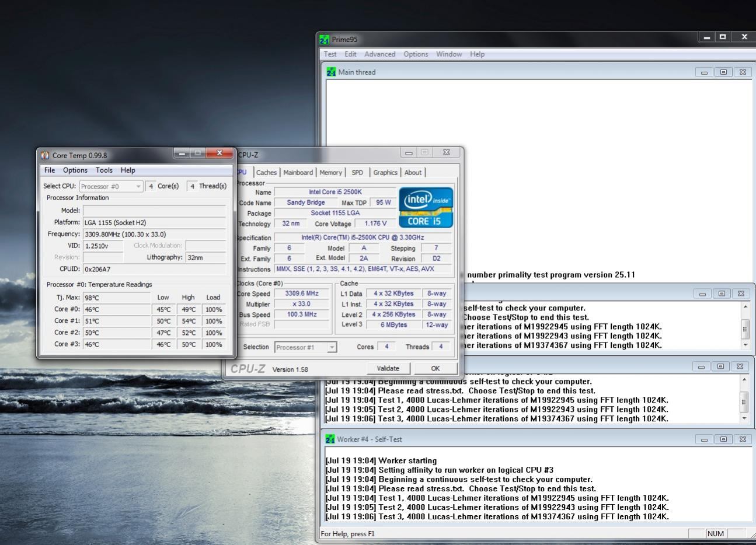756x545 pixels.
Task: Click the Package field Socket 1155 LGA
Action: click(335, 213)
